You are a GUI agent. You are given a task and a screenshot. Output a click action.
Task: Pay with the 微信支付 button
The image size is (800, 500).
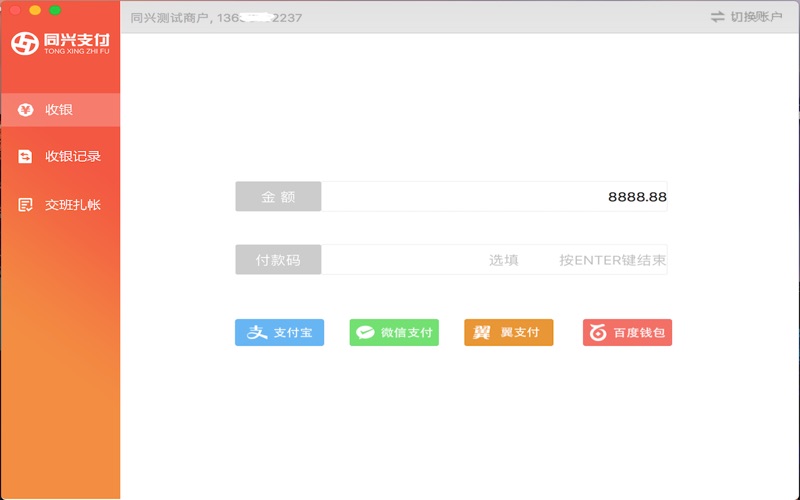[394, 333]
